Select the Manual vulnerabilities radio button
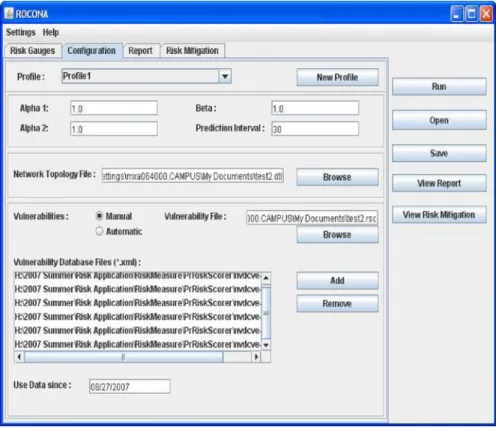The image size is (496, 427). tap(99, 216)
